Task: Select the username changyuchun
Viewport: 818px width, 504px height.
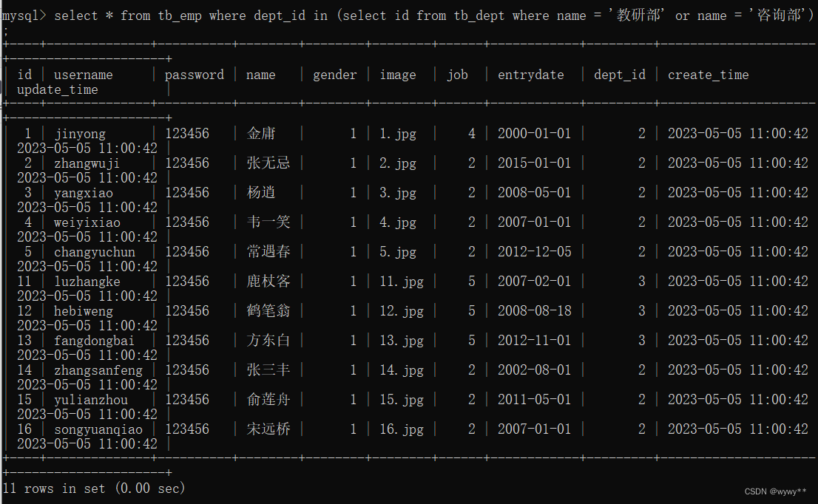Action: 95,252
